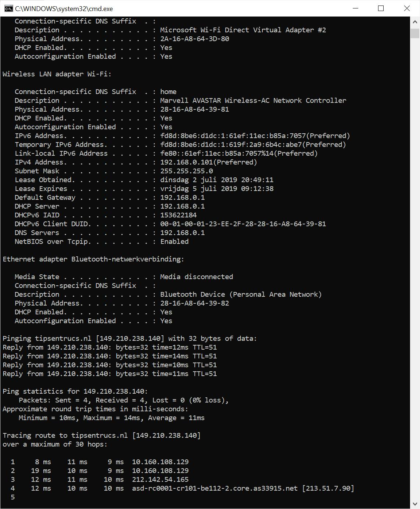Viewport: 420px width, 509px height.
Task: Click the Marvell AVASTAR Wireless-AC description text
Action: [x=253, y=101]
